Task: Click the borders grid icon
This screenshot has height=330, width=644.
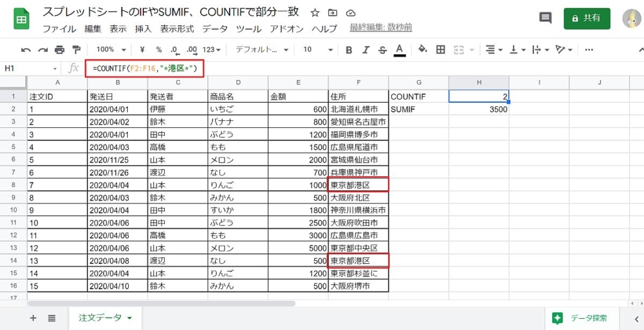Action: click(x=441, y=50)
